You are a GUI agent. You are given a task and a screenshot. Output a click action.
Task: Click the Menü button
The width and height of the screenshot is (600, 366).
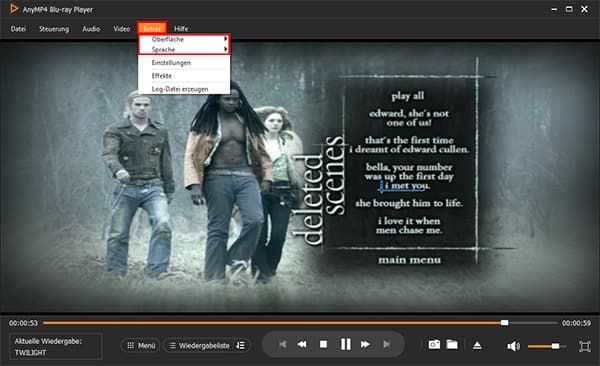pos(140,345)
